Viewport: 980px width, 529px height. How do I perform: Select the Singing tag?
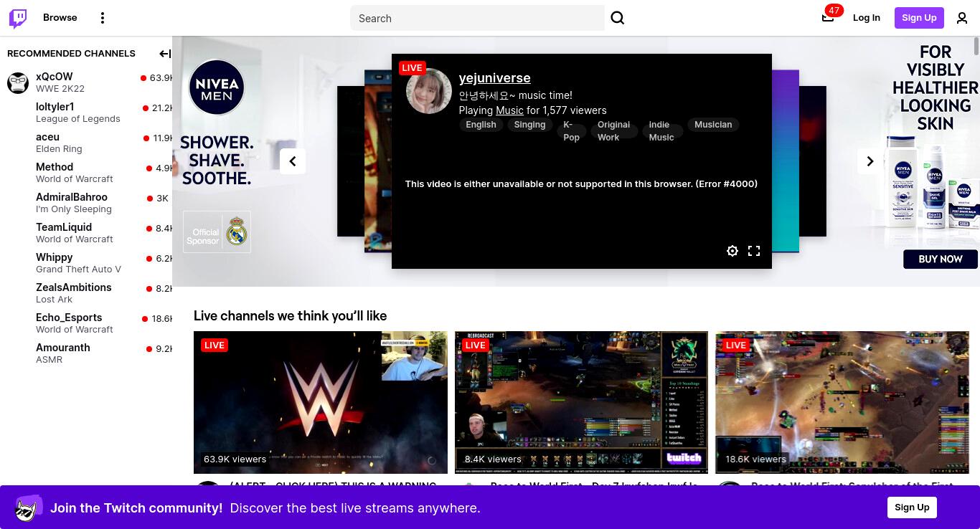click(x=529, y=125)
